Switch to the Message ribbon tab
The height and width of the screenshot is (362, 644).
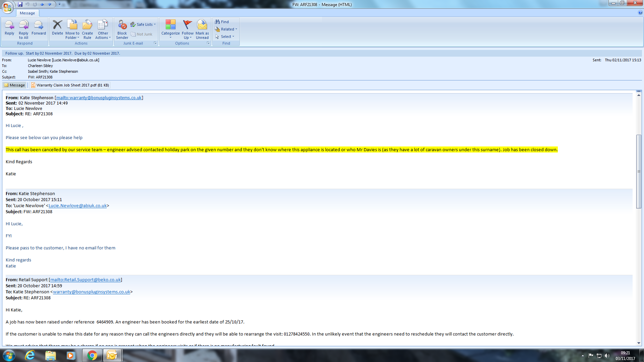(x=27, y=13)
